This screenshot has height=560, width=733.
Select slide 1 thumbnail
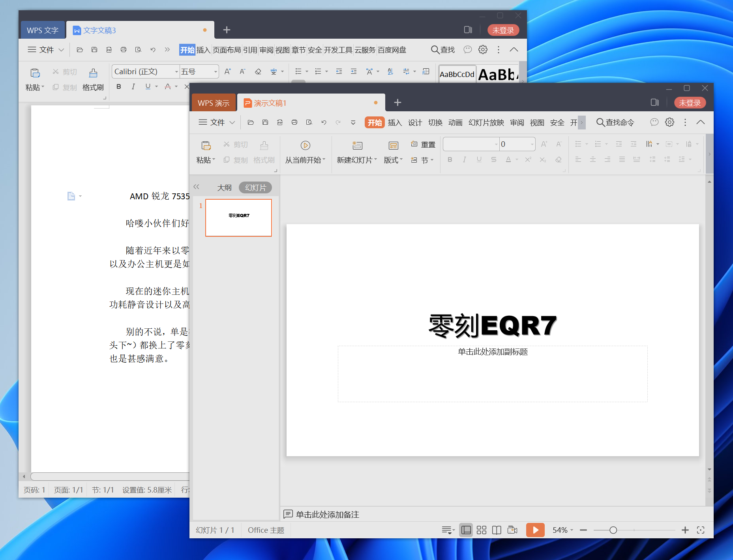[x=238, y=218]
